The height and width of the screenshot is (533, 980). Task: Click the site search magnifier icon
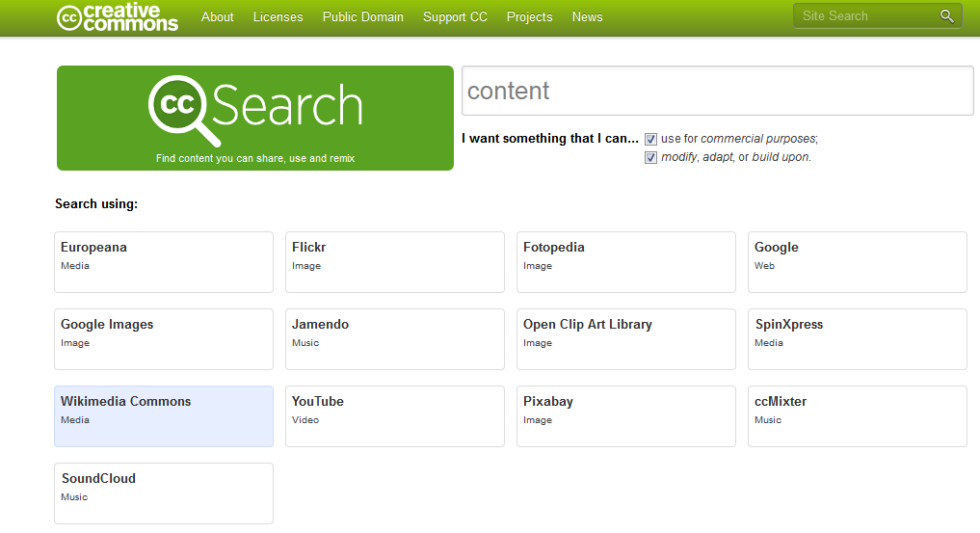click(947, 16)
